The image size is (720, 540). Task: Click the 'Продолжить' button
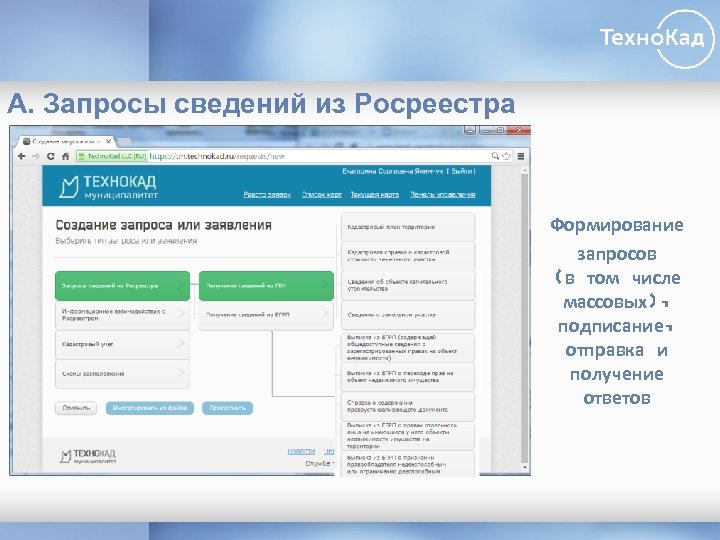click(227, 408)
